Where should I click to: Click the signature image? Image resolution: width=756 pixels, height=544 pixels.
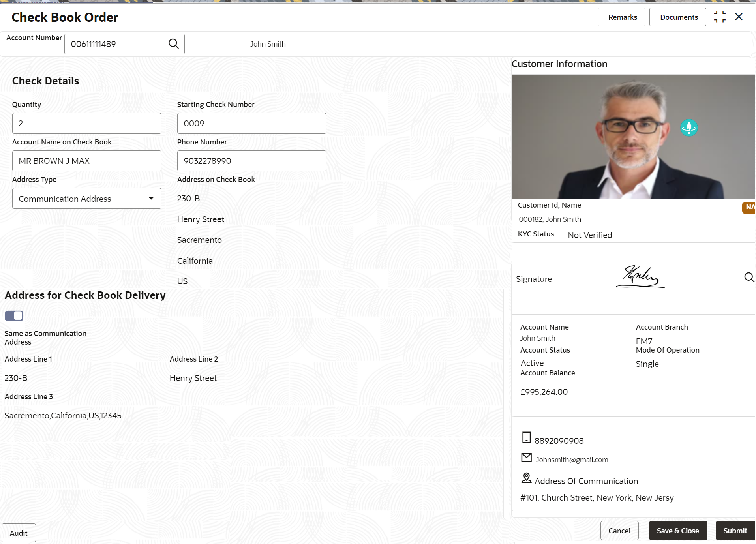pos(640,277)
